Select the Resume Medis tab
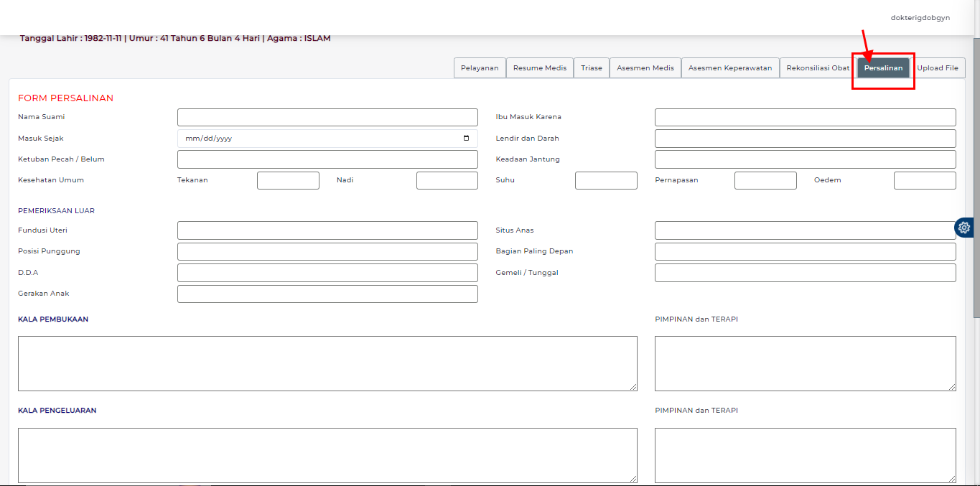This screenshot has height=486, width=980. [539, 67]
